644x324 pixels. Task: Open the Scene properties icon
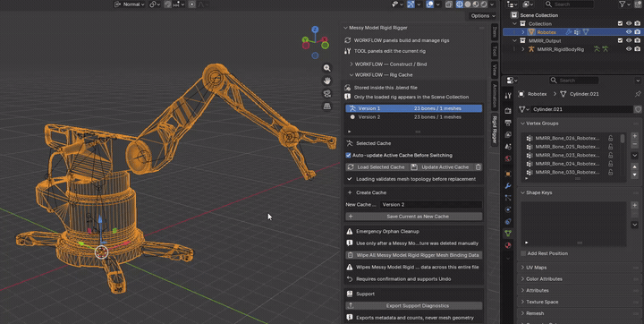tap(508, 147)
